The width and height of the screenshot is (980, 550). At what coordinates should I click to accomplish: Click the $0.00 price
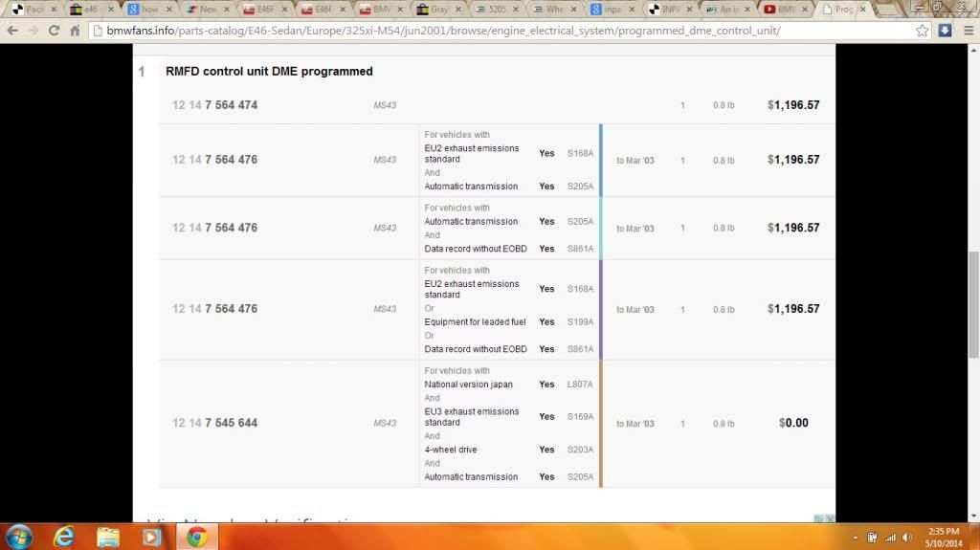[x=793, y=423]
